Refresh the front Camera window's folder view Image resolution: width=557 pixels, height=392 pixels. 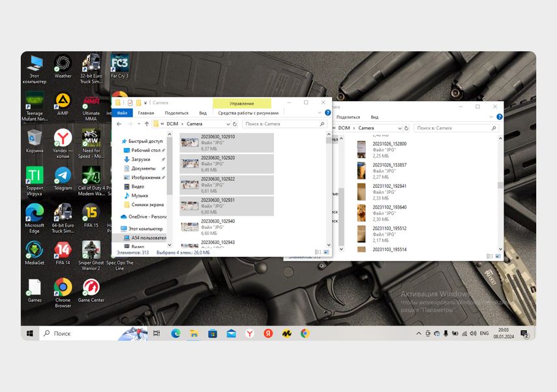point(234,124)
